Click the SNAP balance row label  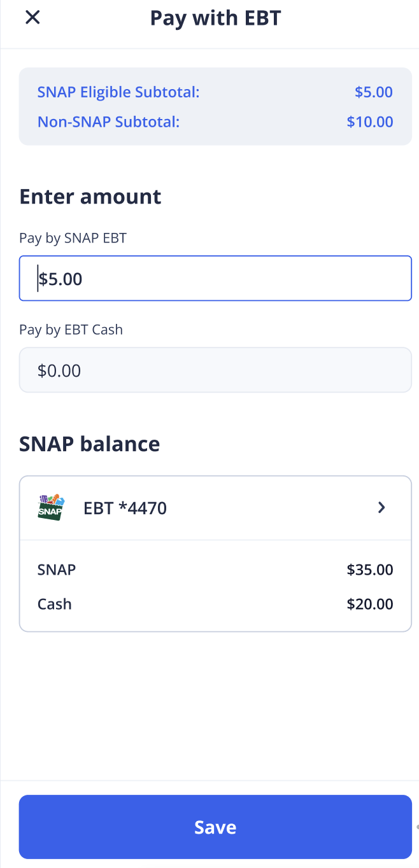coord(57,570)
